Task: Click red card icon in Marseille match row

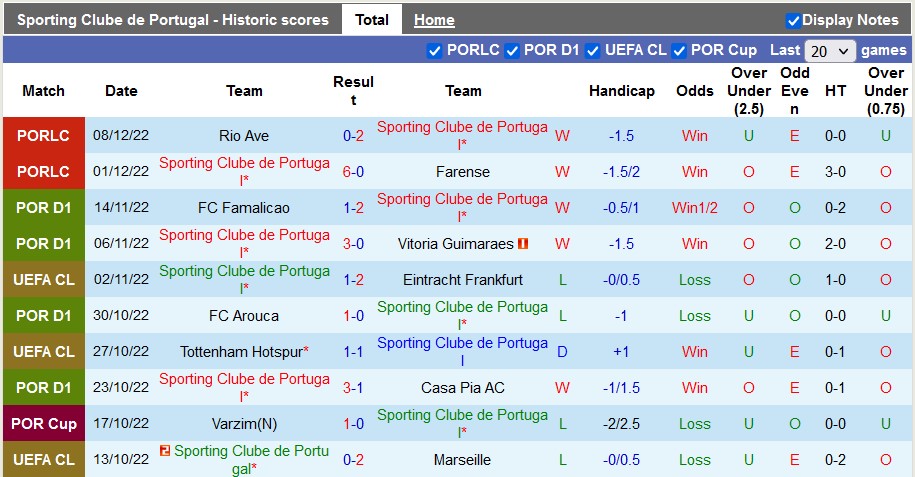Action: coord(166,451)
